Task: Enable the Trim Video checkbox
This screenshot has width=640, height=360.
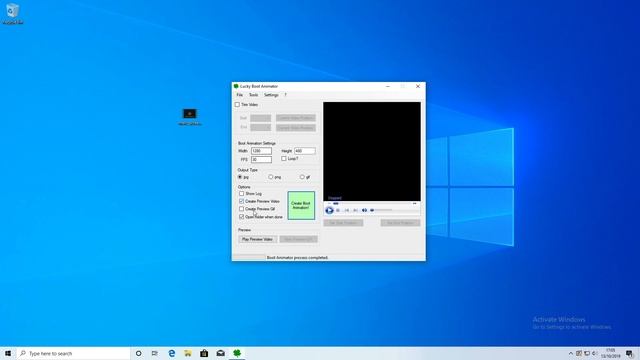Action: click(x=237, y=104)
